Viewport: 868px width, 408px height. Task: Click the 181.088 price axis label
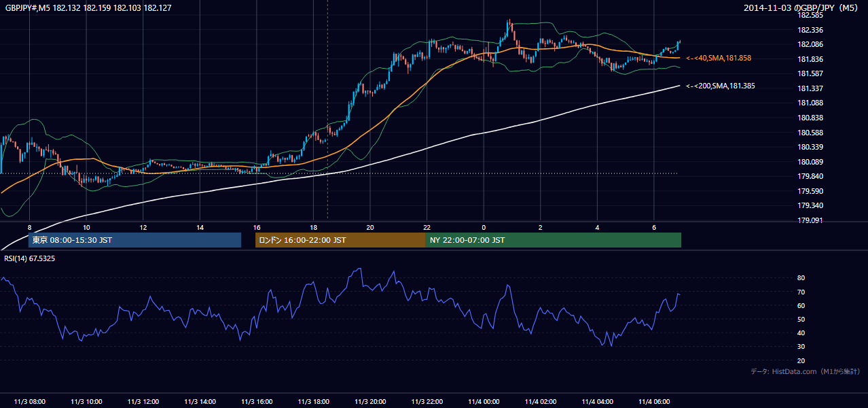pos(810,103)
